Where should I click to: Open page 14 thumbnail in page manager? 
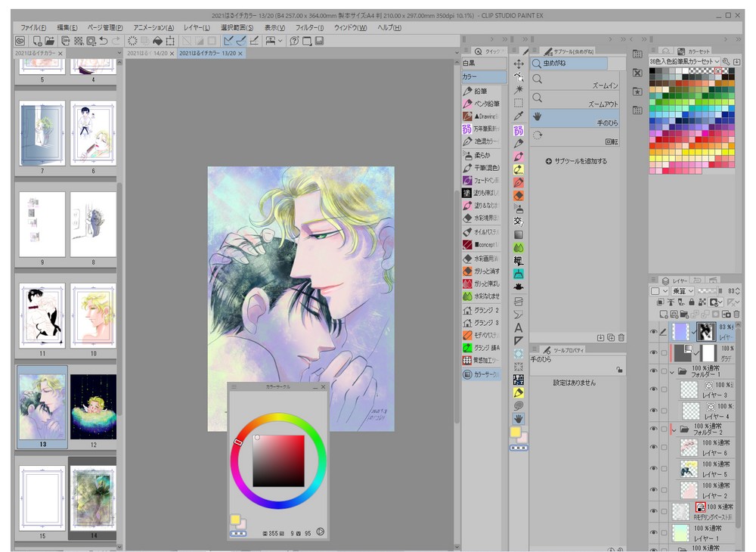coord(94,498)
